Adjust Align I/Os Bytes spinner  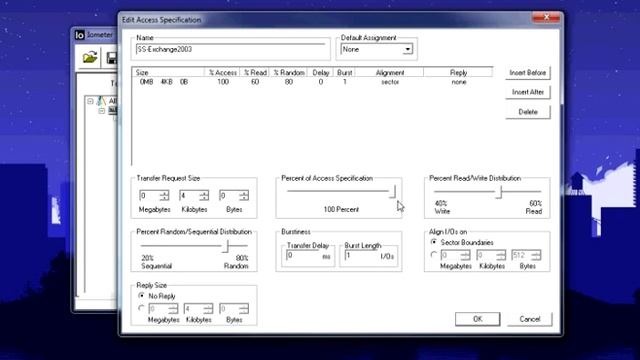536,256
